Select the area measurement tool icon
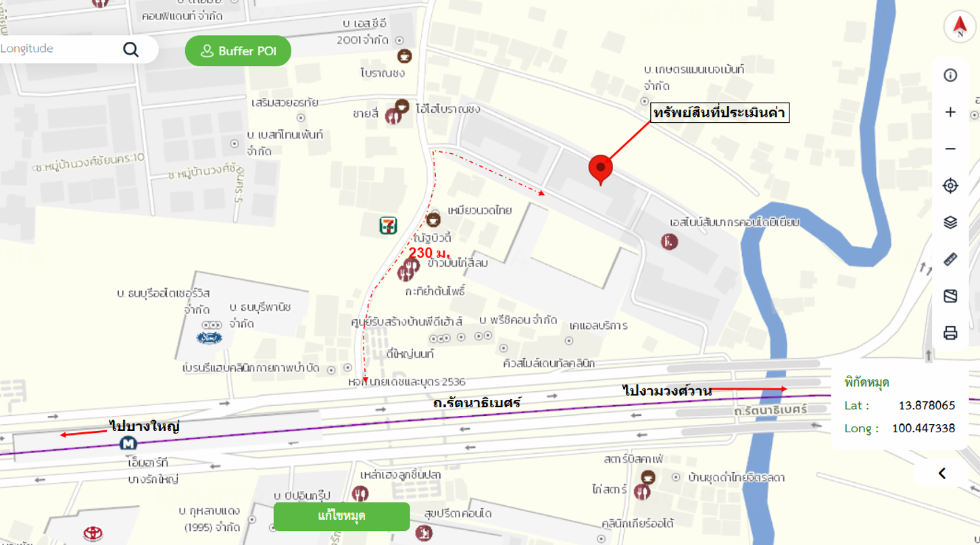 950,296
